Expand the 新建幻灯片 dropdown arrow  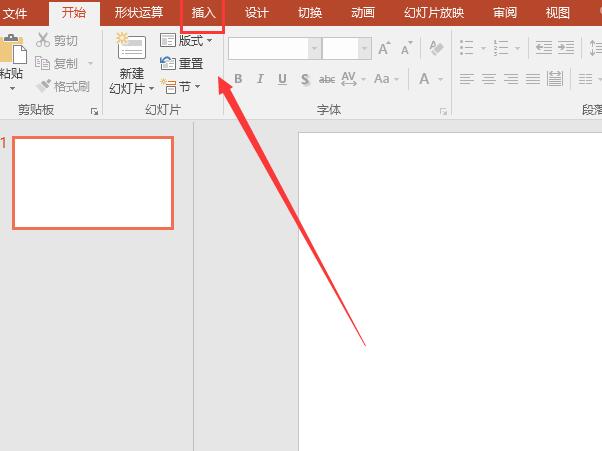click(x=152, y=89)
